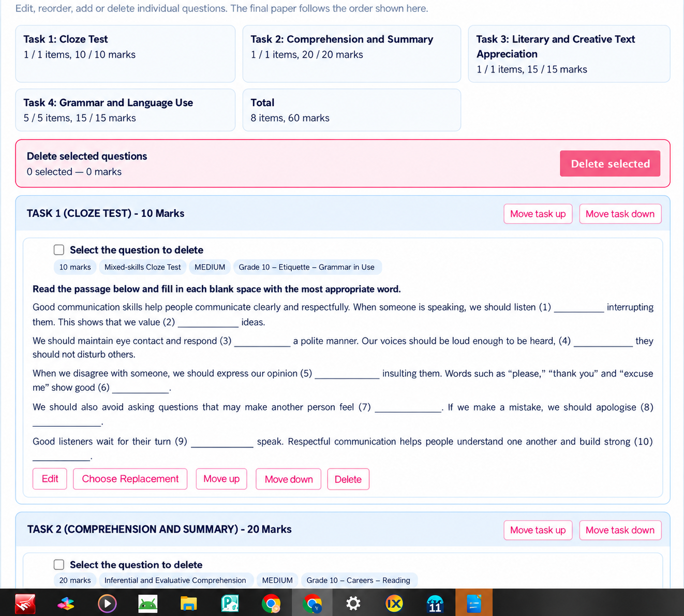Move the cloze question down
684x616 pixels.
(x=289, y=479)
